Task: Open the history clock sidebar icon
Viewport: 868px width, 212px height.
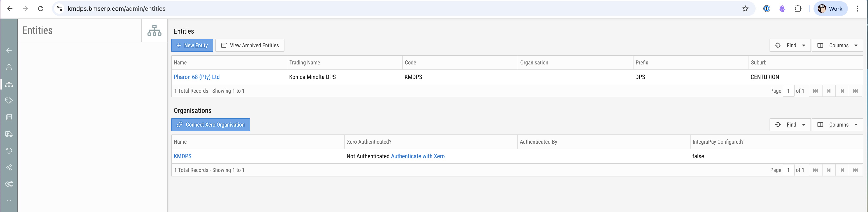Action: 9,151
